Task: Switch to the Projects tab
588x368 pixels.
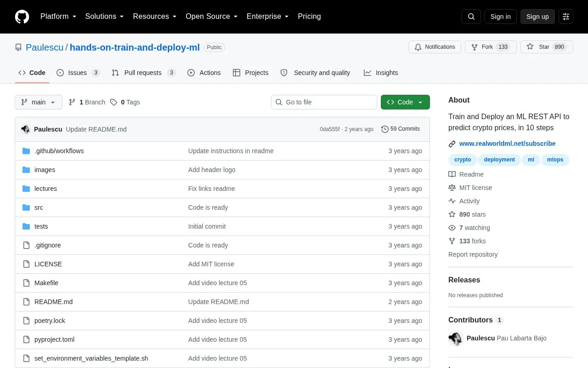Action: pyautogui.click(x=250, y=73)
